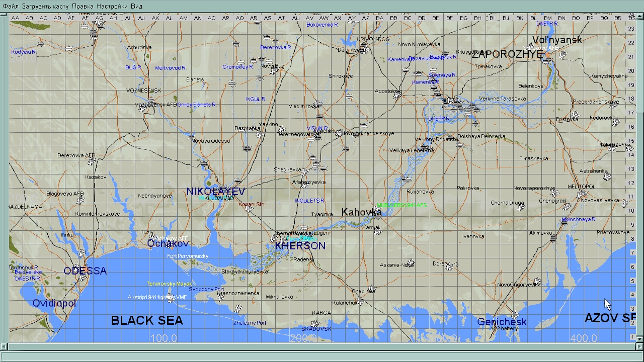Select the Berezovka AFB airfield icon
The image size is (644, 362).
[92, 161]
